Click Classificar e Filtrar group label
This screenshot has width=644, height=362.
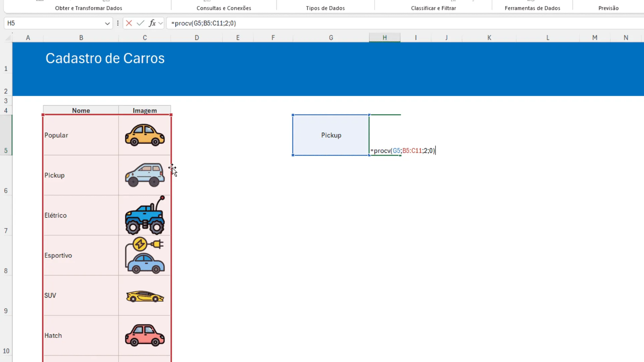(x=433, y=8)
